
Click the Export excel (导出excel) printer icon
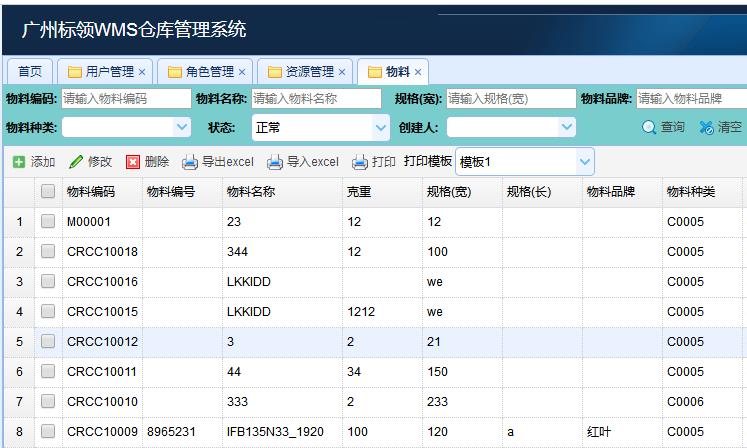tap(190, 162)
